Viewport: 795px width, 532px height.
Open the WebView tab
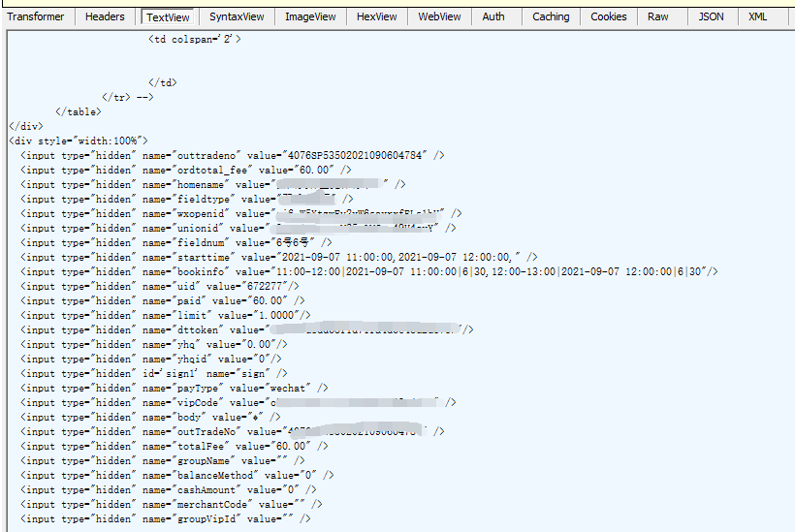pos(439,16)
